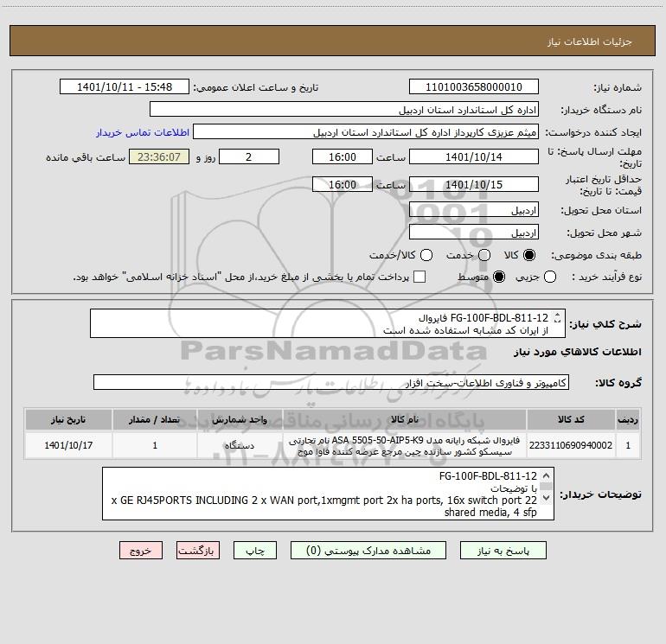Screen dimensions: 666x644
Task: Select the 'متوسط' purchase type radio
Action: [499, 277]
